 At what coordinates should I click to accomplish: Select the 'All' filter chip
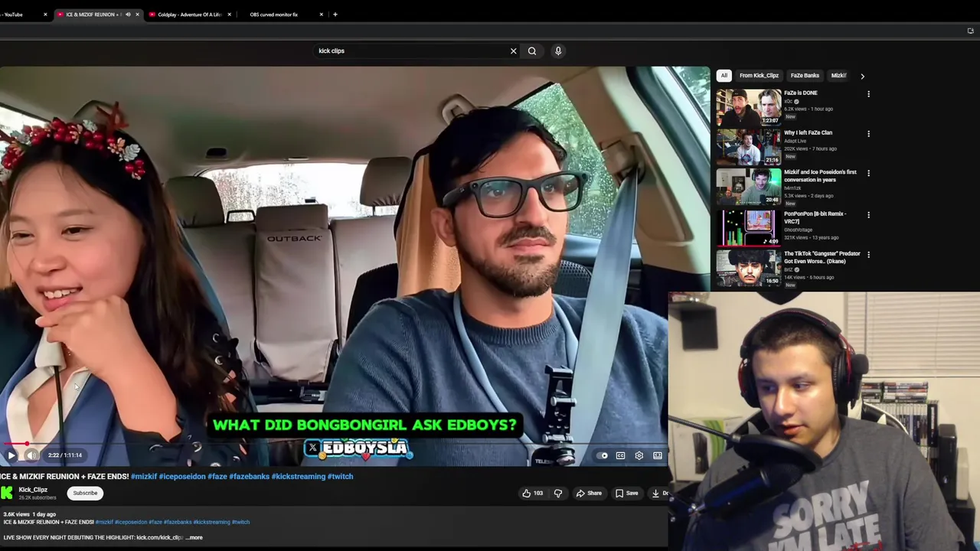pyautogui.click(x=724, y=76)
